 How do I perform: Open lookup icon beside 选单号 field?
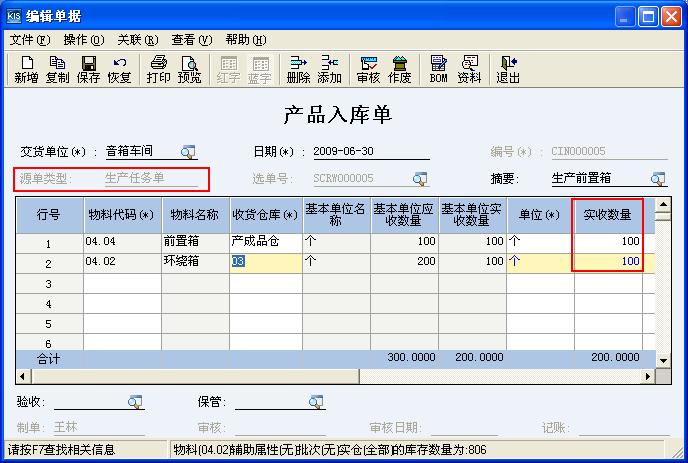(420, 179)
